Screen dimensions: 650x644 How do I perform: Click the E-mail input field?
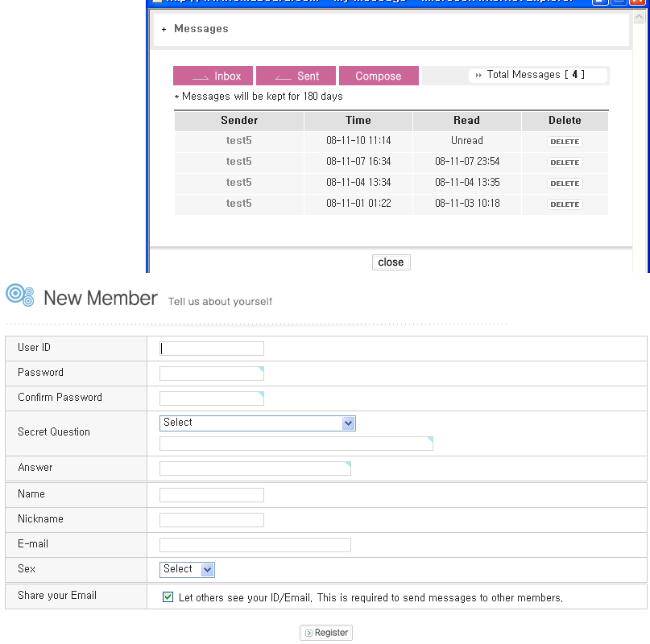tap(255, 544)
